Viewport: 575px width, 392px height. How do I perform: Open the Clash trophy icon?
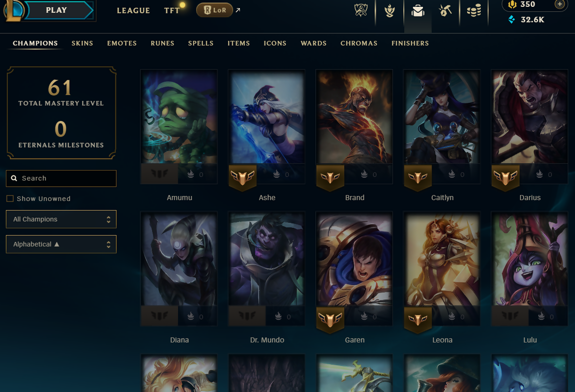(x=361, y=10)
